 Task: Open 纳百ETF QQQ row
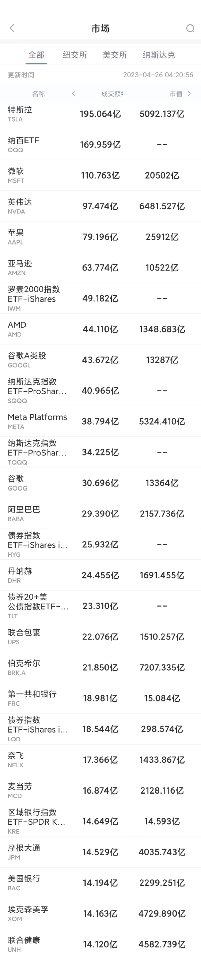pyautogui.click(x=100, y=145)
